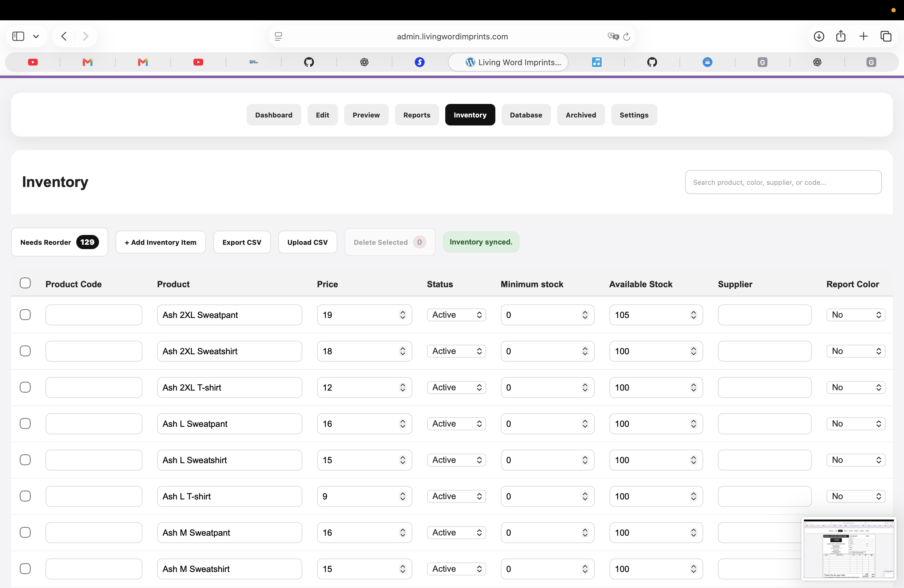904x588 pixels.
Task: Click the translate icon in address bar
Action: tap(613, 37)
